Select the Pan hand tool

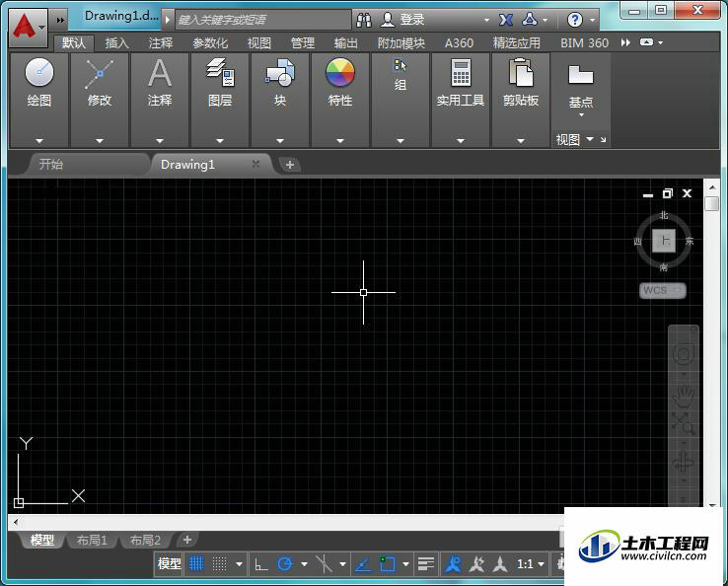click(684, 396)
